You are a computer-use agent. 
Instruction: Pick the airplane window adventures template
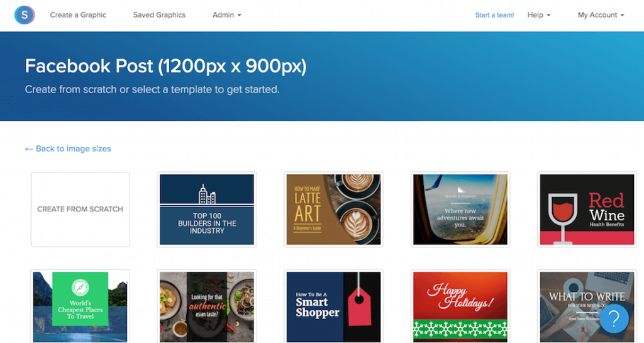point(460,209)
